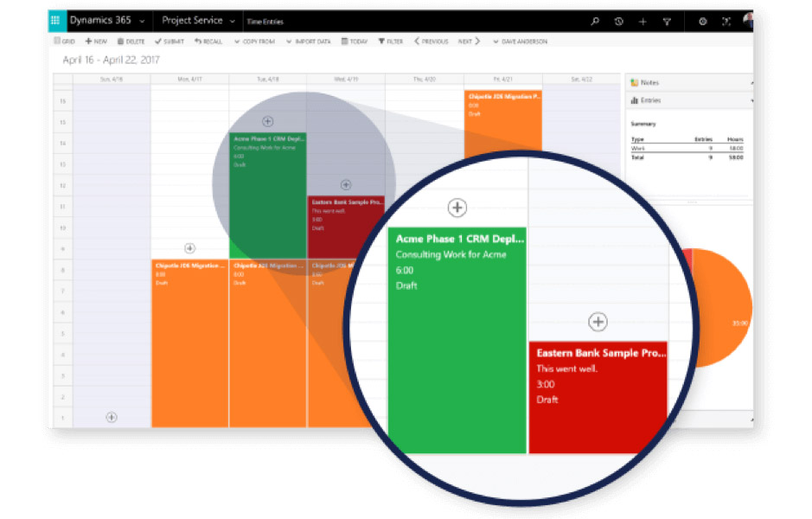
Task: Click the Hours header in the Summary table
Action: click(x=735, y=139)
